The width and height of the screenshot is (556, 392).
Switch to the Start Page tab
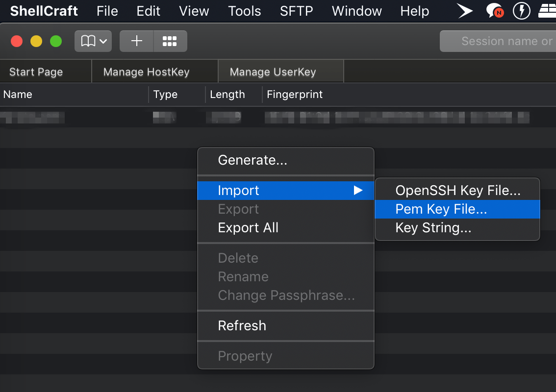click(x=46, y=72)
